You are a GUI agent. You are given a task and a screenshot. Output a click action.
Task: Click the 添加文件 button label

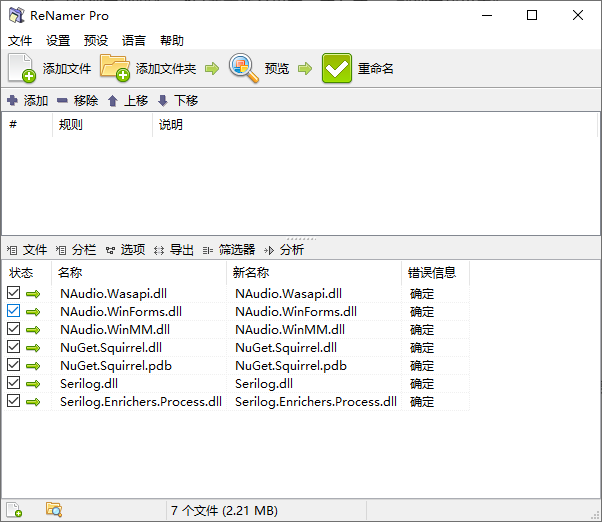(67, 69)
